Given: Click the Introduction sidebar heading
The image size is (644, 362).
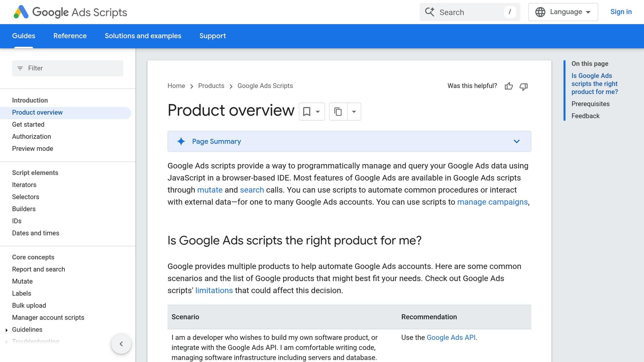Looking at the screenshot, I should 30,101.
